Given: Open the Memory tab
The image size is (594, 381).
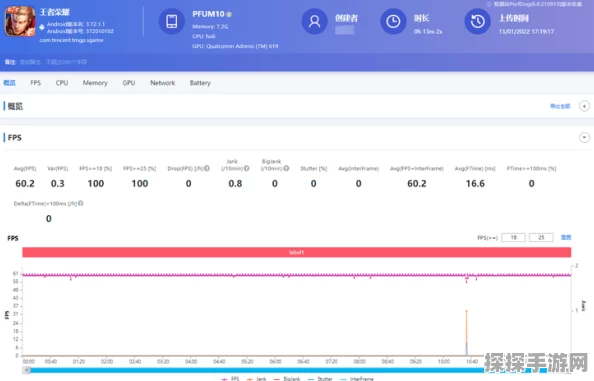Looking at the screenshot, I should pyautogui.click(x=95, y=83).
